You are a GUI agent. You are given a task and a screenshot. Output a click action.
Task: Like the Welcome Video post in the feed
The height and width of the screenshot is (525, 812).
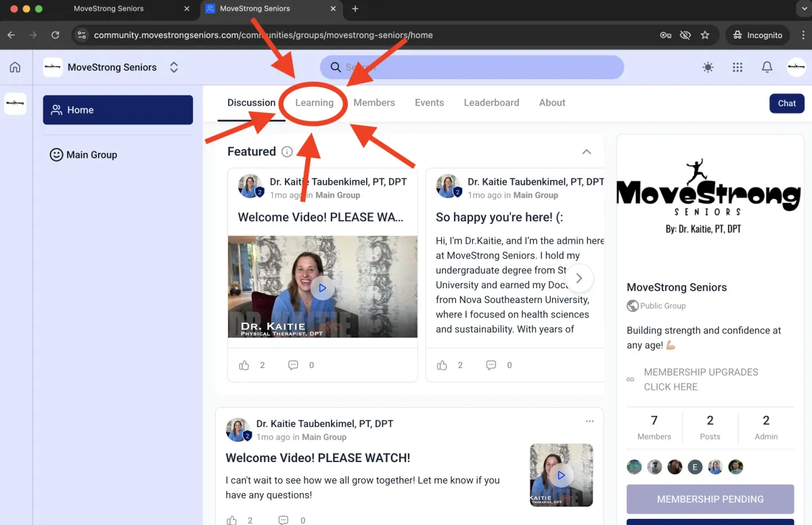[x=232, y=520]
